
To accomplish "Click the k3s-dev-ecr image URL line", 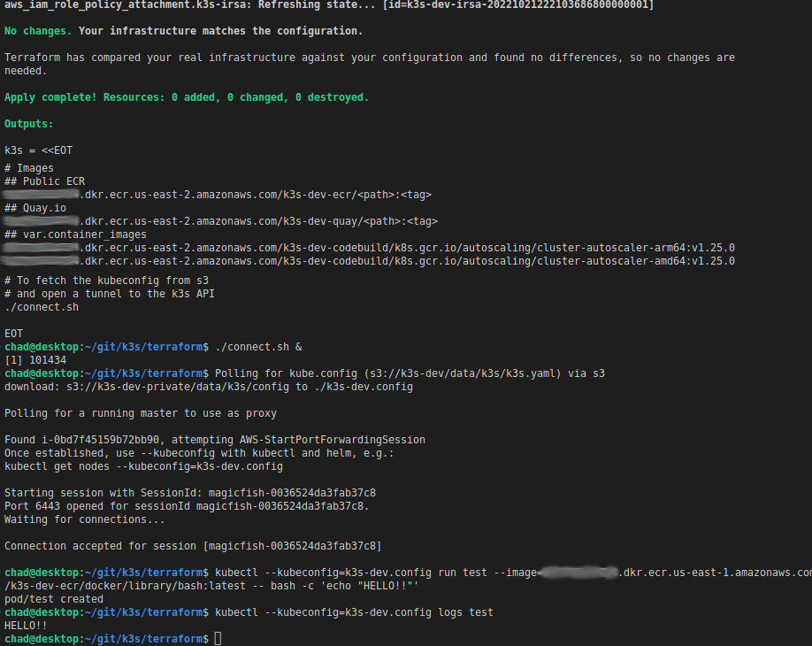I will point(218,195).
